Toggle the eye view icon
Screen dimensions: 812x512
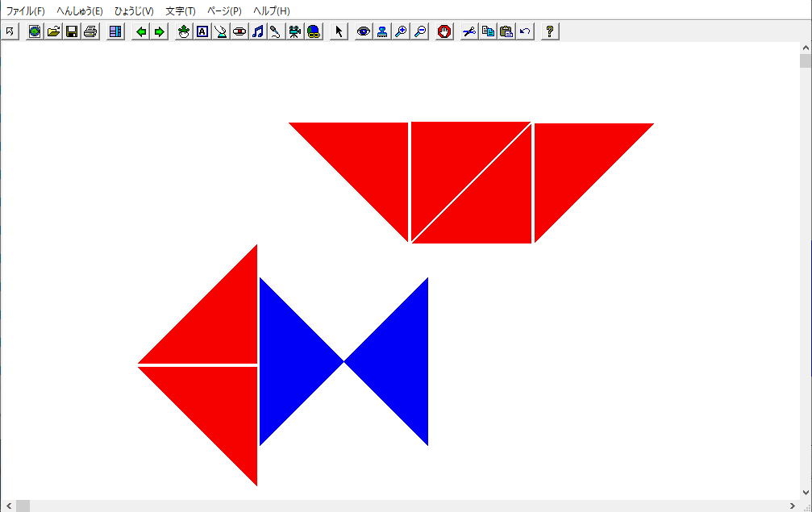click(x=364, y=31)
